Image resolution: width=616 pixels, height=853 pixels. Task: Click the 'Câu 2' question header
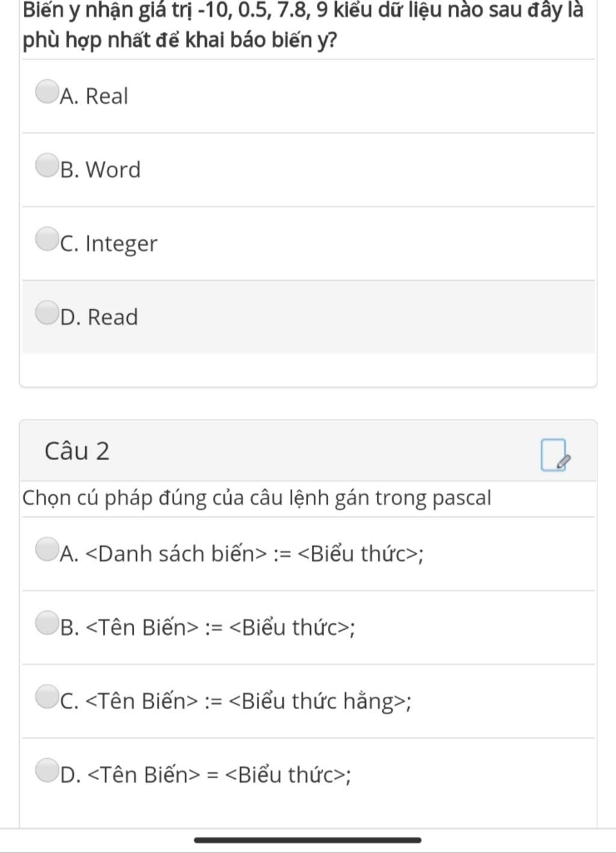coord(77,451)
